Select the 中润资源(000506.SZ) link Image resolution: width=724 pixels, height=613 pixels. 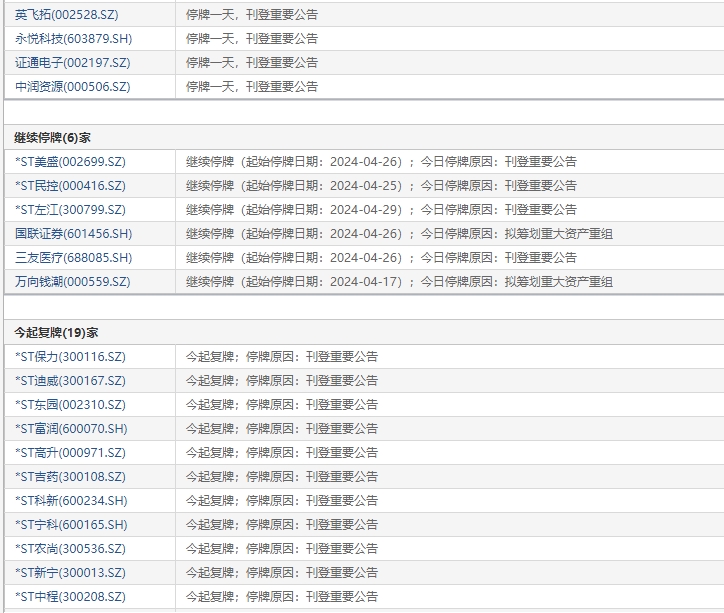(x=72, y=87)
